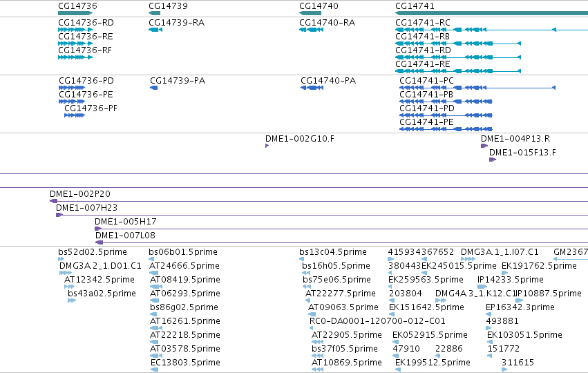Select protein CG14739-PA label
The width and height of the screenshot is (588, 373).
(178, 81)
